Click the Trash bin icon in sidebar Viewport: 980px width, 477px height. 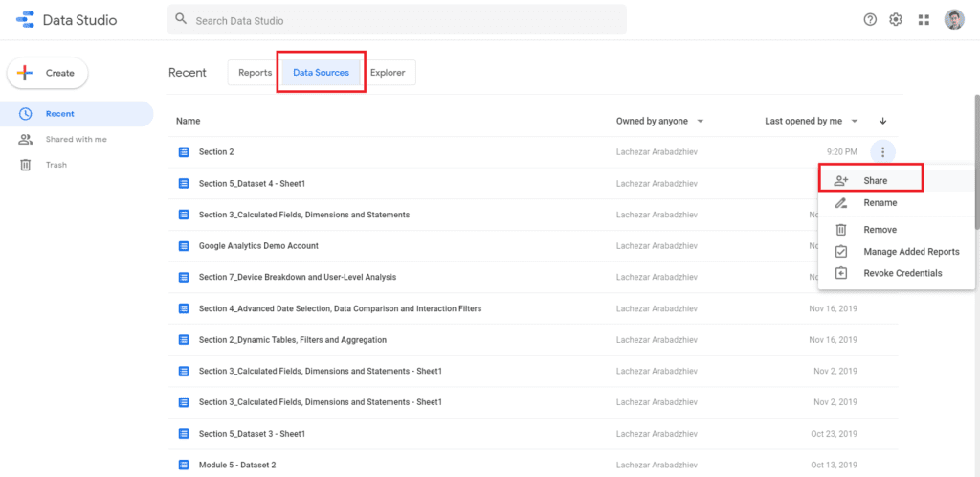[26, 165]
